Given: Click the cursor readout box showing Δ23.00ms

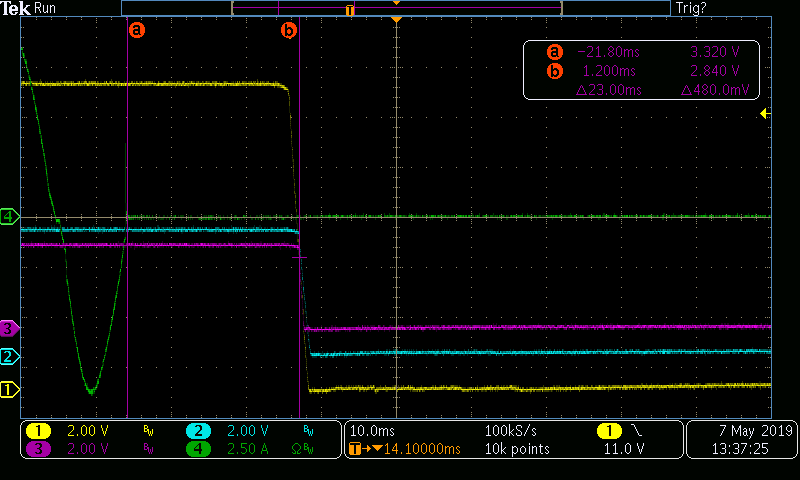Looking at the screenshot, I should [x=641, y=70].
